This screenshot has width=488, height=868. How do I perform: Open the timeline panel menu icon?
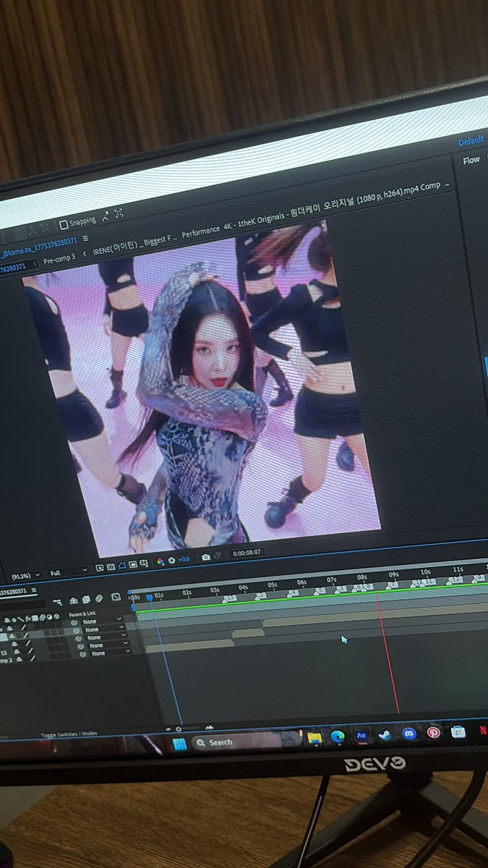coord(33,590)
